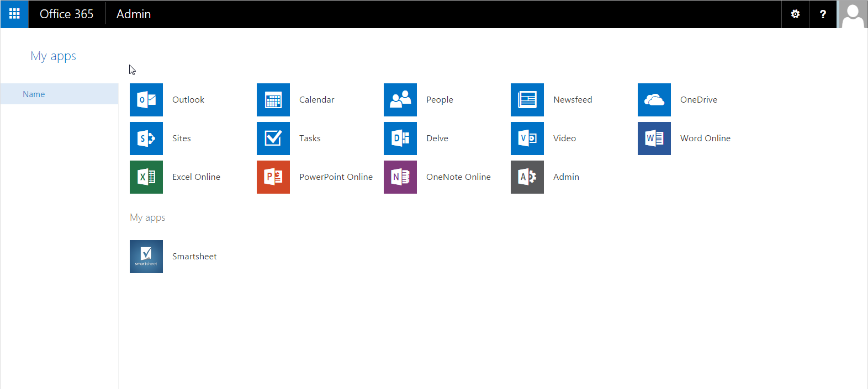Click the Outlook text label
This screenshot has width=868, height=389.
point(188,100)
